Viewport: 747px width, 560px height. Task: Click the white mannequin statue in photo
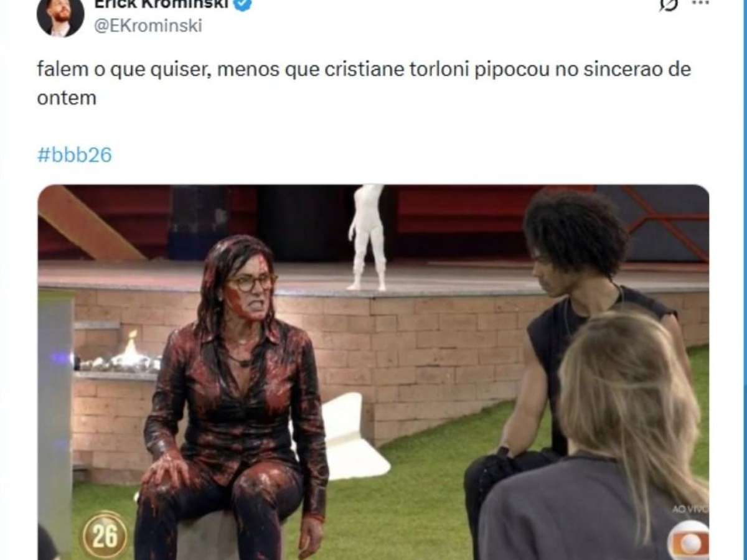pos(367,238)
